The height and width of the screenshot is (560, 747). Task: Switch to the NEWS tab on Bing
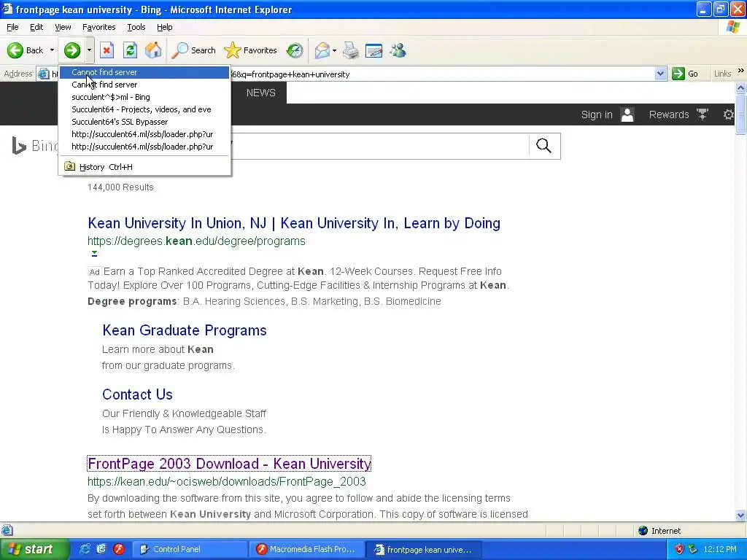point(260,93)
